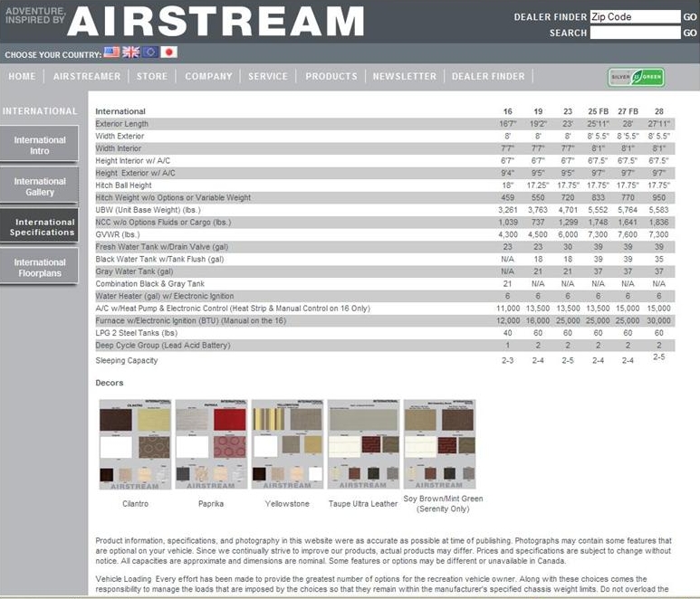The image size is (700, 599).
Task: Open the Yellowstone decor thumbnail
Action: pyautogui.click(x=287, y=444)
